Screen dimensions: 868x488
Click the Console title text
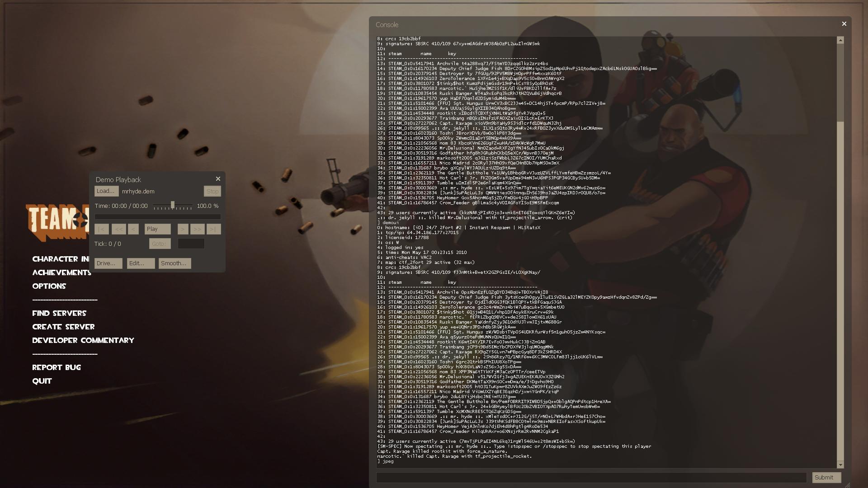coord(387,25)
